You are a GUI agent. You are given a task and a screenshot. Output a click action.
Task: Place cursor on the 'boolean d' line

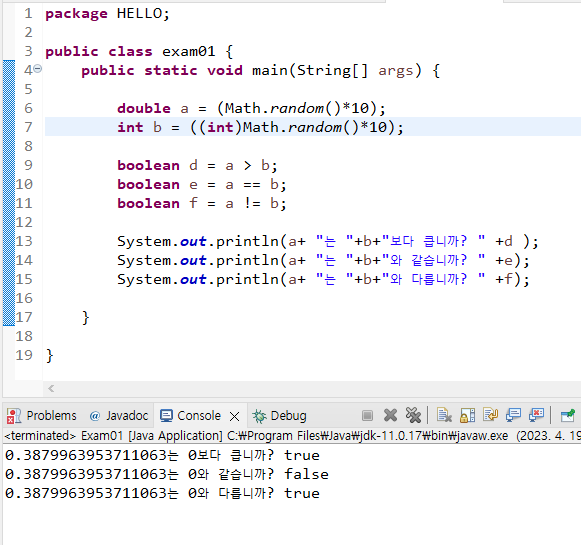(x=197, y=165)
